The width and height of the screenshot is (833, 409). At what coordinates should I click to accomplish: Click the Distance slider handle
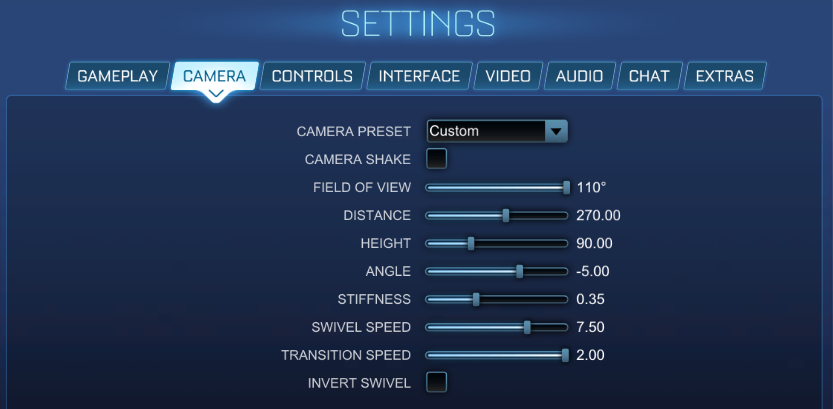click(x=506, y=215)
